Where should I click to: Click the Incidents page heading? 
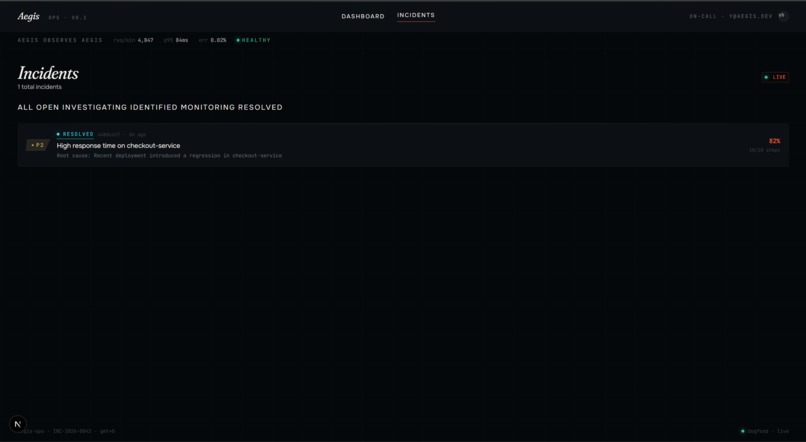(x=48, y=73)
